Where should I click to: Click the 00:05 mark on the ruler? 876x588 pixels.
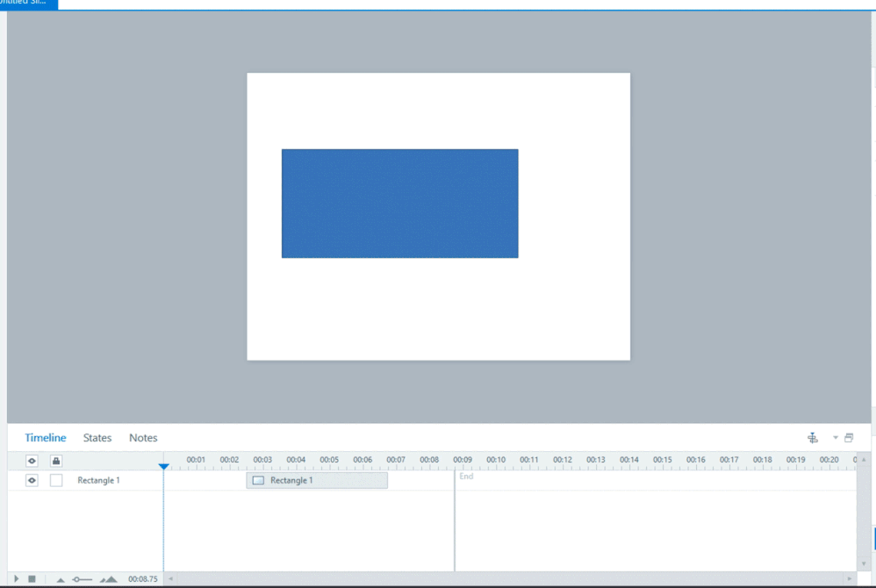(329, 460)
